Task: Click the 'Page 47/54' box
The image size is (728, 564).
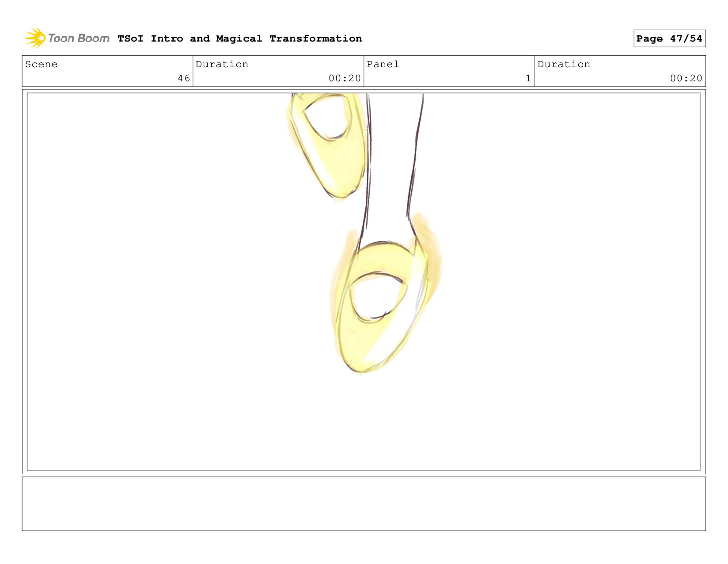Action: click(669, 38)
